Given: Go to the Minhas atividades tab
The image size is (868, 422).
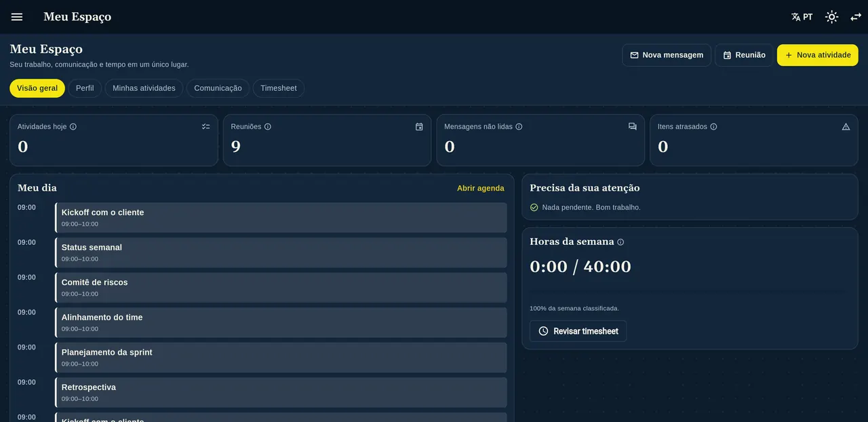Looking at the screenshot, I should pos(144,88).
